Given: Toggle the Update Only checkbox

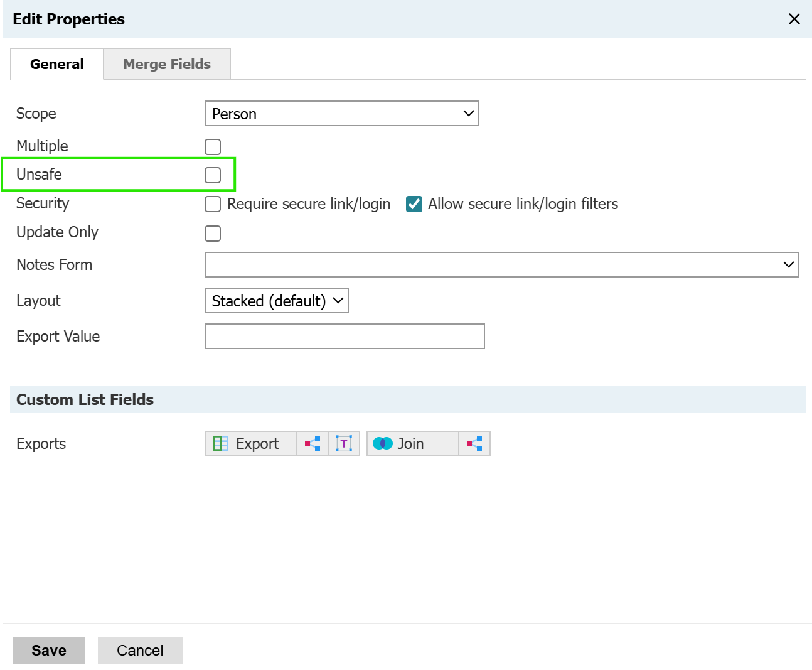Looking at the screenshot, I should 213,234.
